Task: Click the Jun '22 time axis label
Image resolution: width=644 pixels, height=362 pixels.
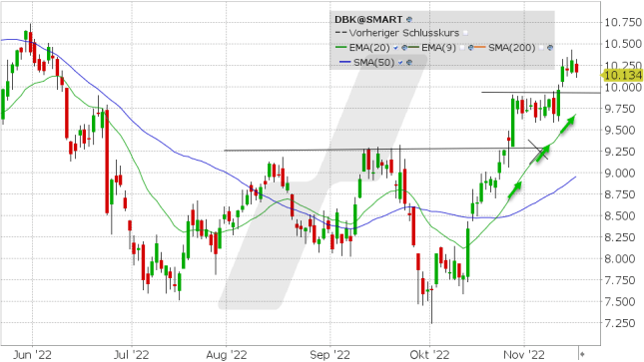Action: pyautogui.click(x=32, y=354)
